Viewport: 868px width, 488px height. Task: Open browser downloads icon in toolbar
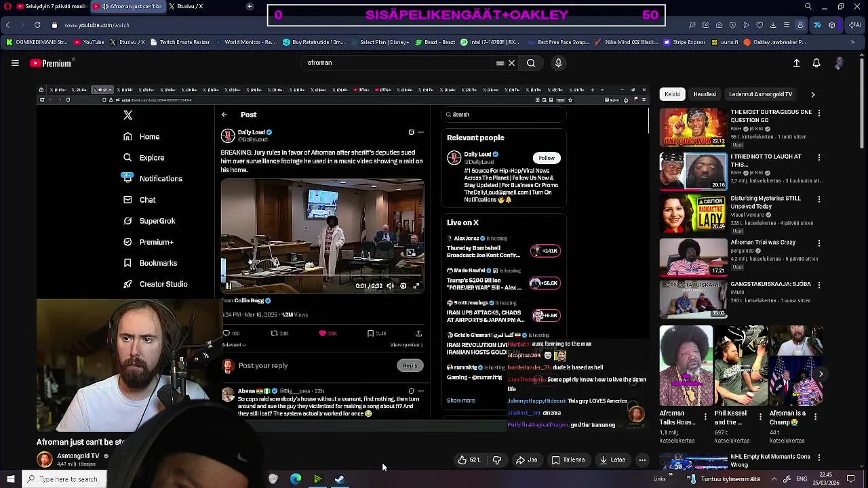(x=773, y=25)
